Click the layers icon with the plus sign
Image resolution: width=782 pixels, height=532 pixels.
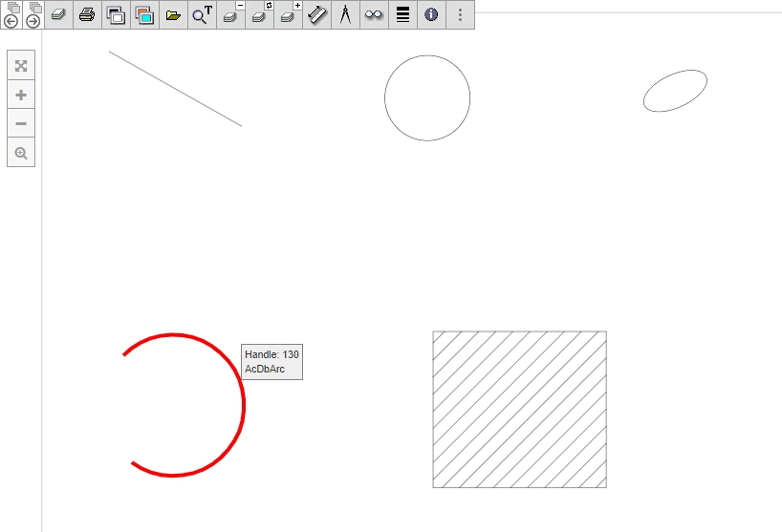point(289,14)
